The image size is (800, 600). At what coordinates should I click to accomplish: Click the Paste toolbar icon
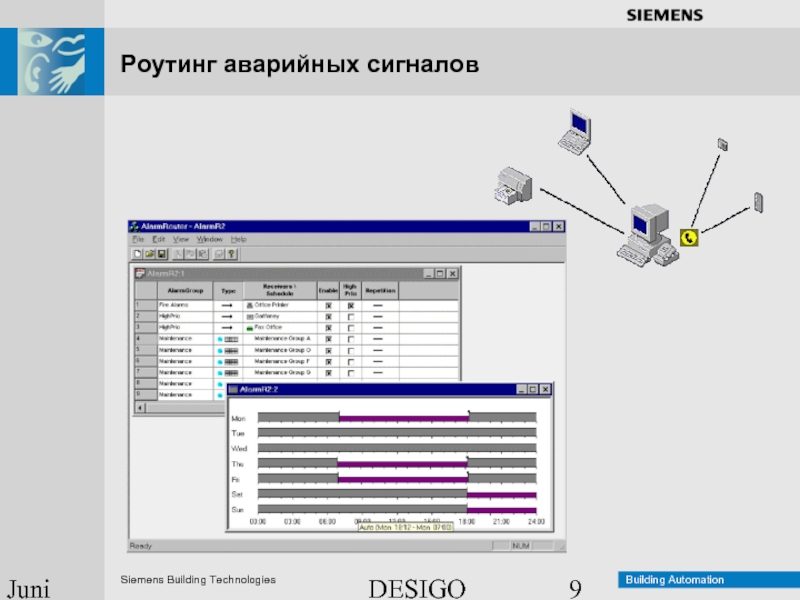203,254
